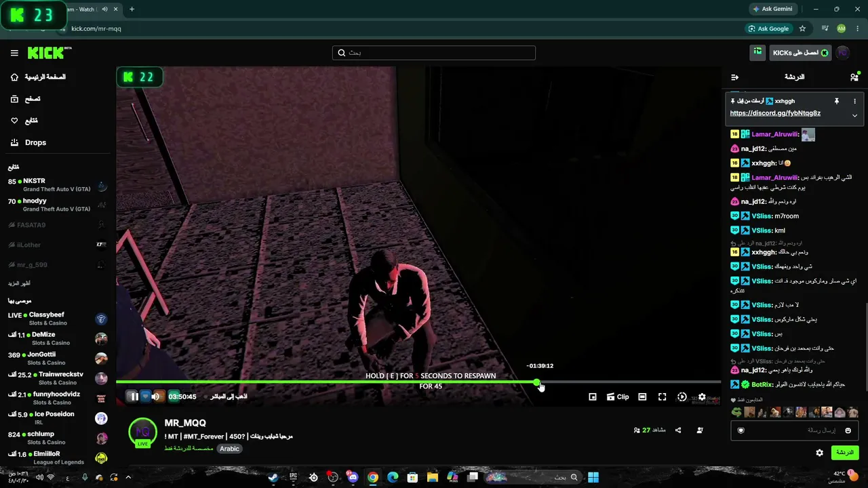Open Discord from the taskbar

pos(353,477)
